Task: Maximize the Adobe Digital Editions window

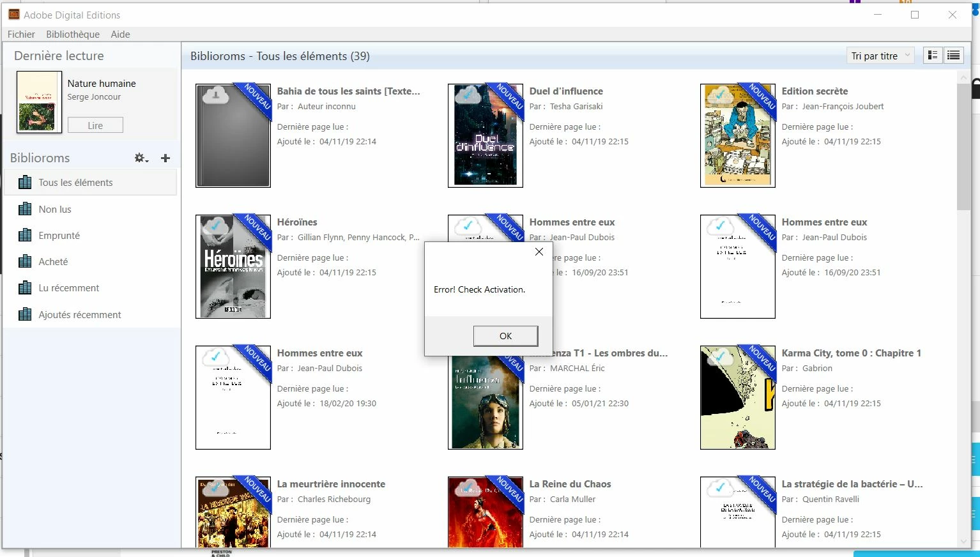Action: coord(915,15)
